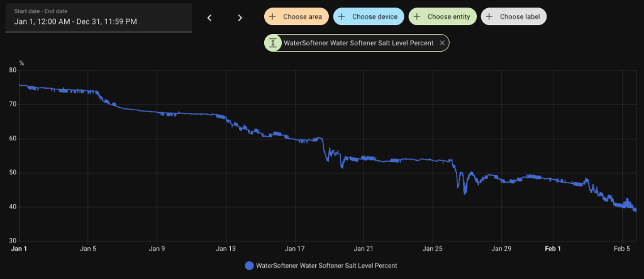Advance to the next date range
This screenshot has width=644, height=279.
click(240, 18)
